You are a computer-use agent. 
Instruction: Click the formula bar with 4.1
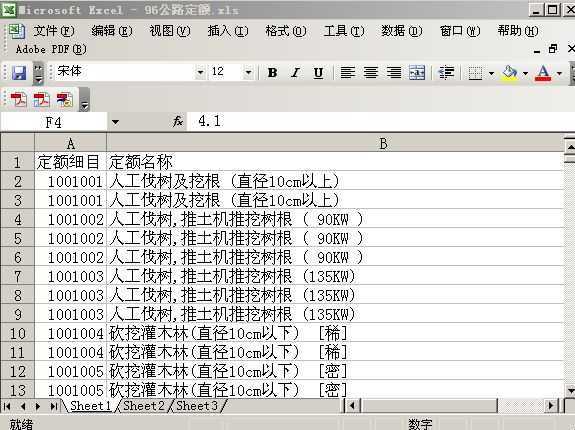click(x=380, y=121)
